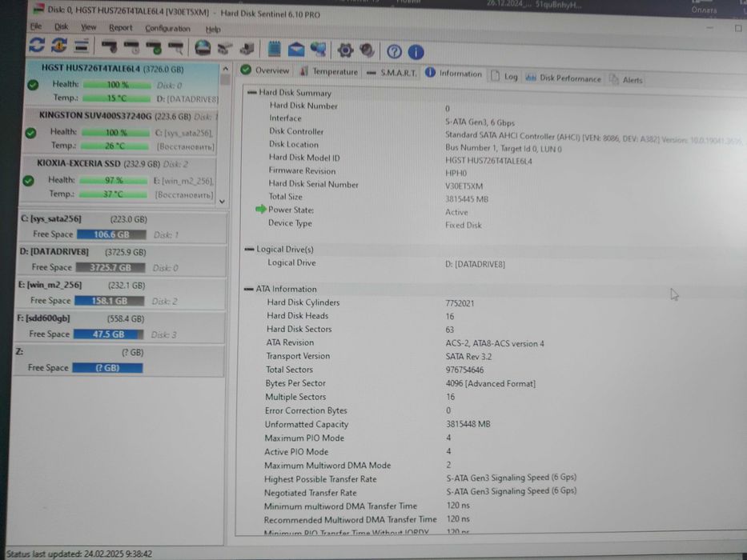The width and height of the screenshot is (747, 560).
Task: Click the question mark help icon
Action: pyautogui.click(x=394, y=51)
